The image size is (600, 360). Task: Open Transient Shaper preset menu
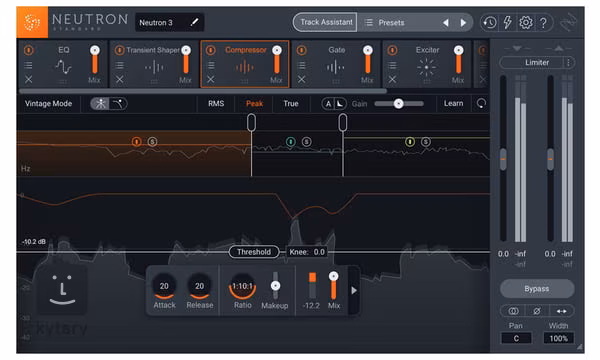[120, 65]
